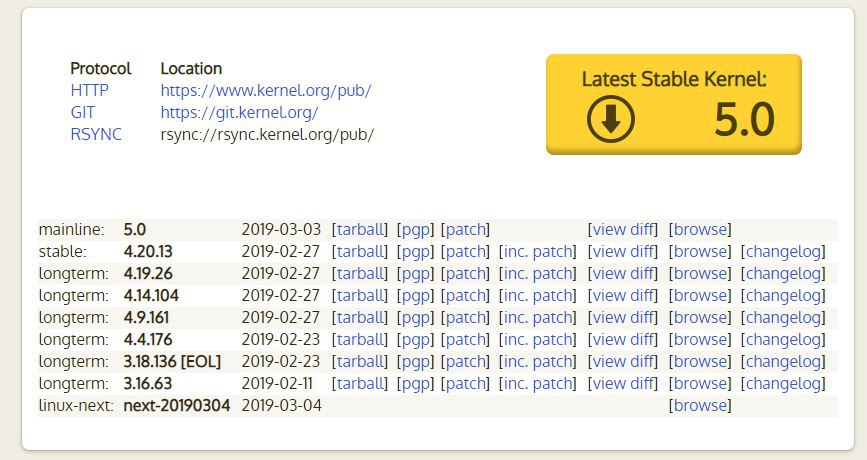Open changelog for stable 4.20.13
Image resolution: width=867 pixels, height=460 pixels.
tap(783, 252)
